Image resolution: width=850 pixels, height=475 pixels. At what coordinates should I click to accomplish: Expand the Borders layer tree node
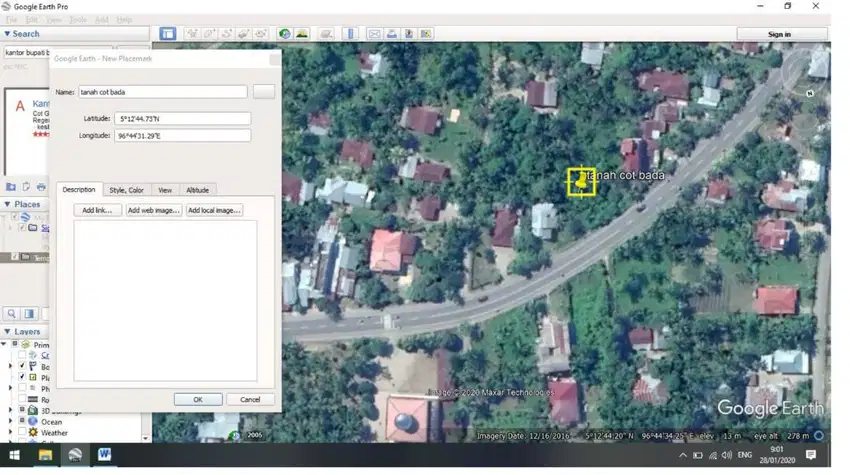coord(10,366)
